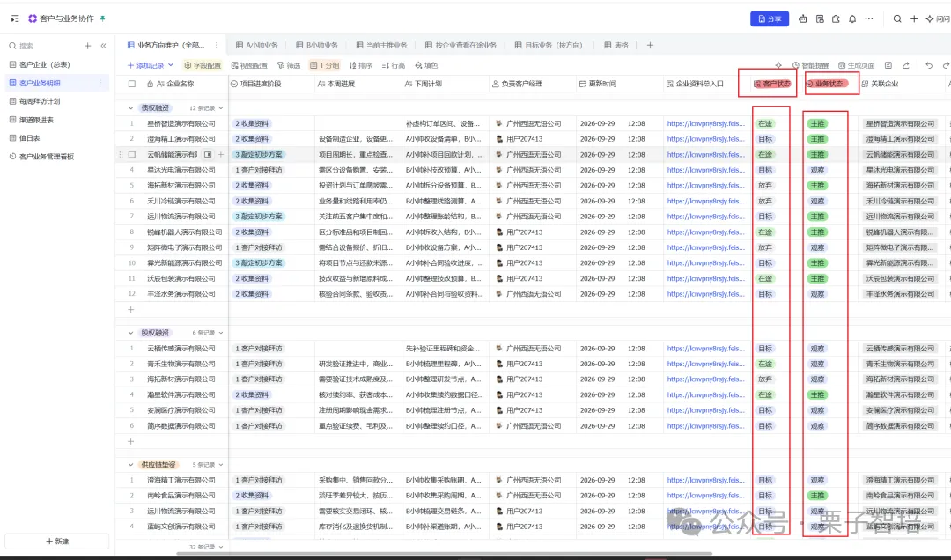Click the sidebar 搜索 search field
Viewport: 951px width, 560px height.
(x=42, y=46)
